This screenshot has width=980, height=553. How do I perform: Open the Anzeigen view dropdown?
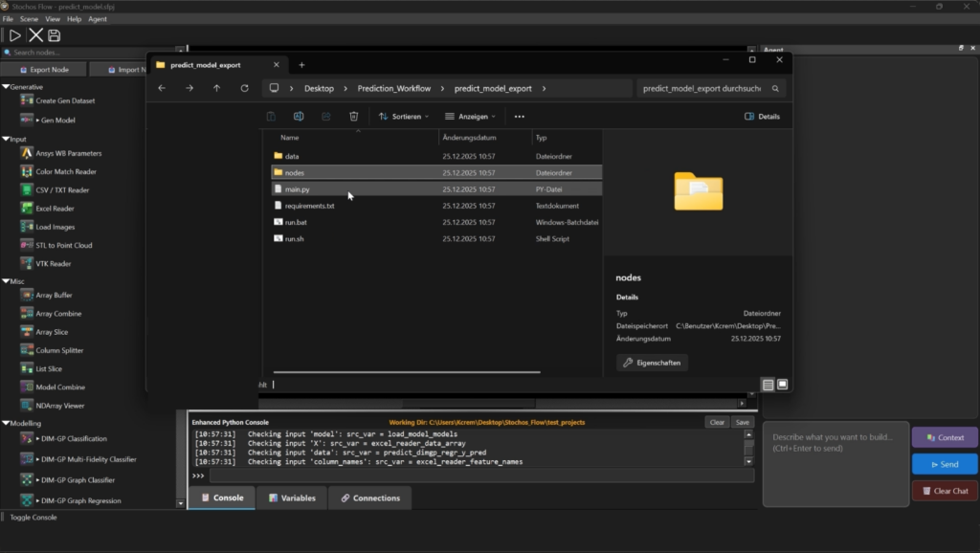[x=470, y=117]
